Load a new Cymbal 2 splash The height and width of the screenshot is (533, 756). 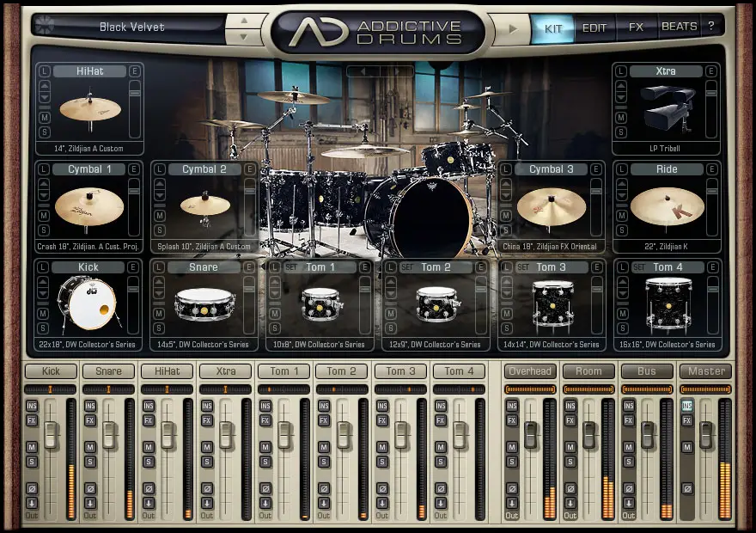(160, 169)
